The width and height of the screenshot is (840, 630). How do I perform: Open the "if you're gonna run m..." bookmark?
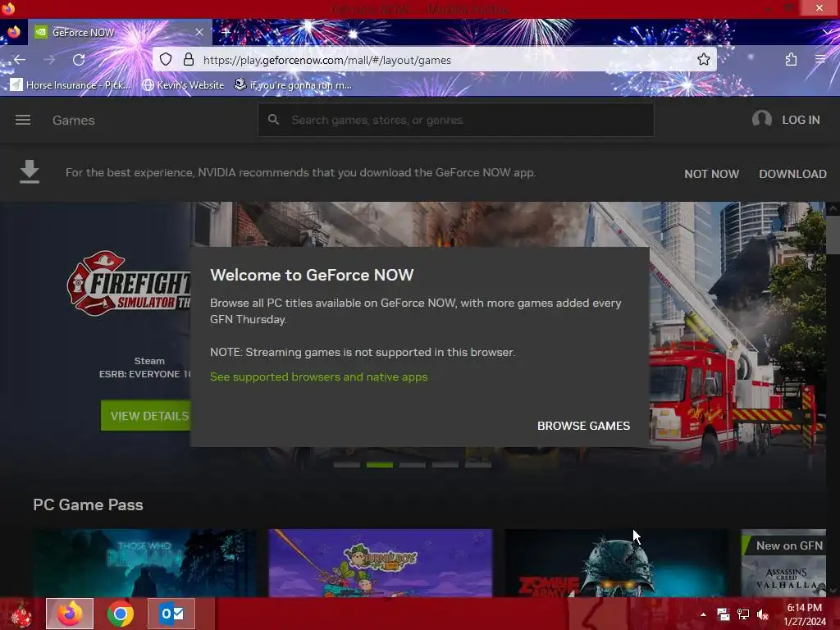click(293, 84)
